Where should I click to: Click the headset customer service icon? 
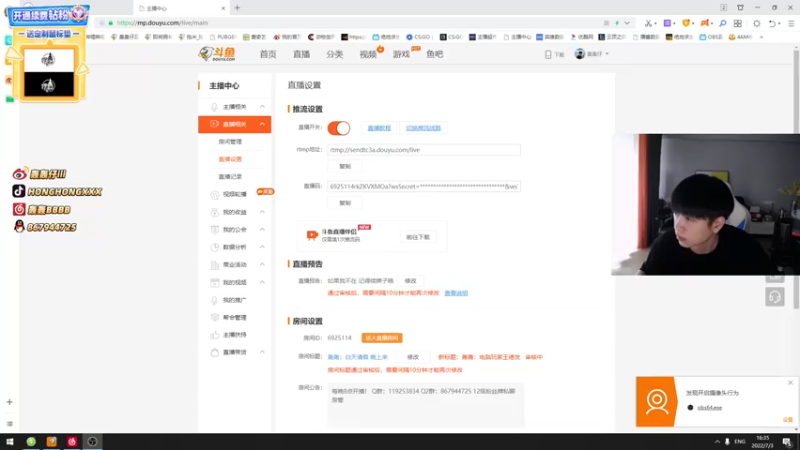coord(774,296)
